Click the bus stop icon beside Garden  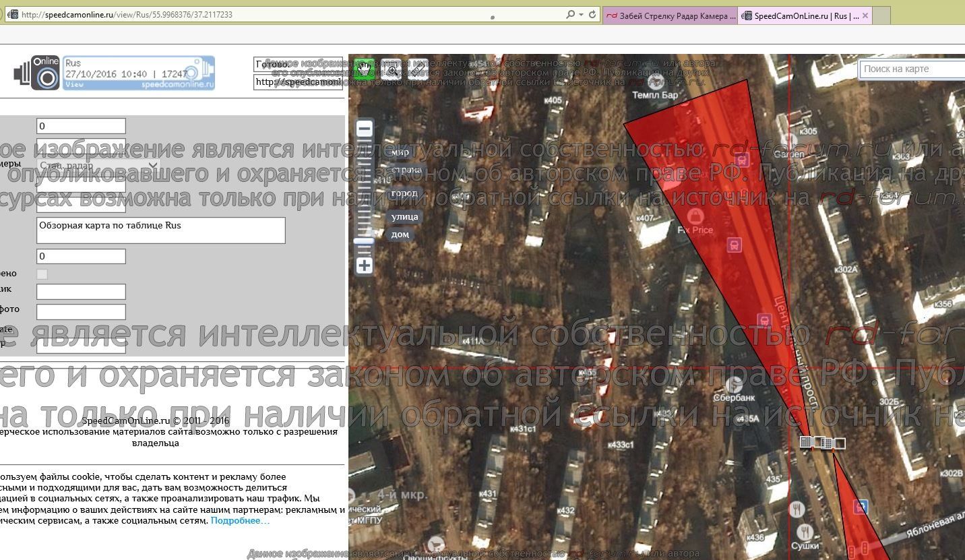[742, 160]
